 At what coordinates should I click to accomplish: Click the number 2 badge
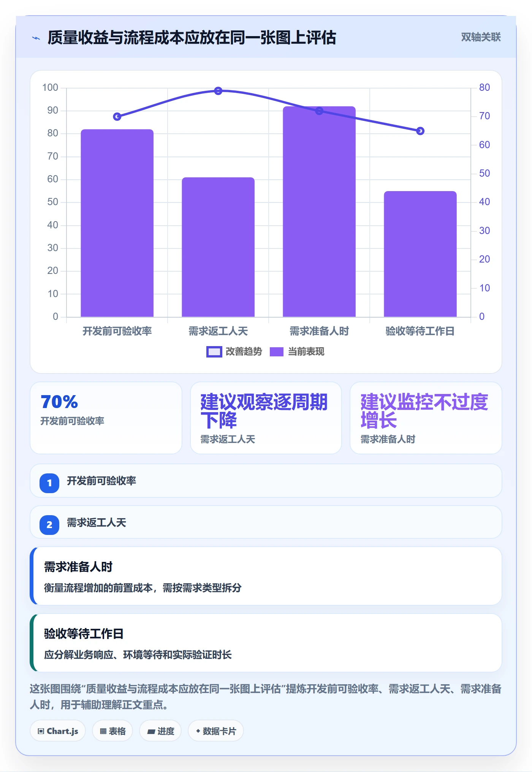pos(49,525)
